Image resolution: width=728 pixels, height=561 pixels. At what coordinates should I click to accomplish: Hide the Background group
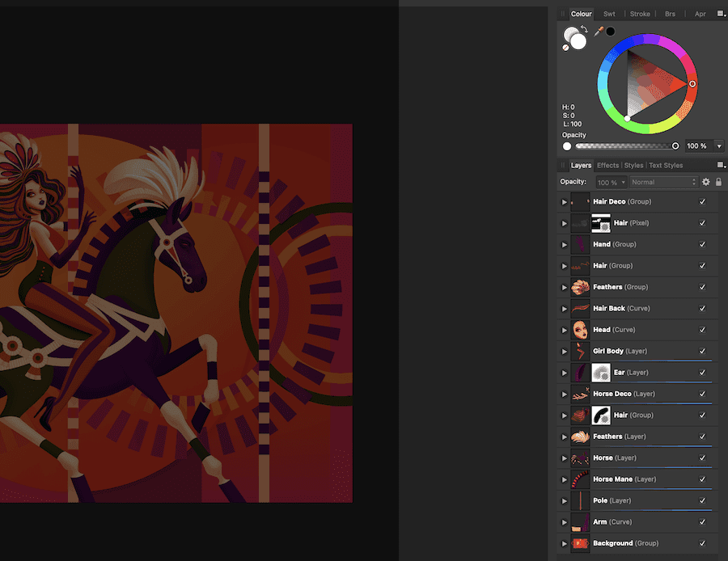701,543
